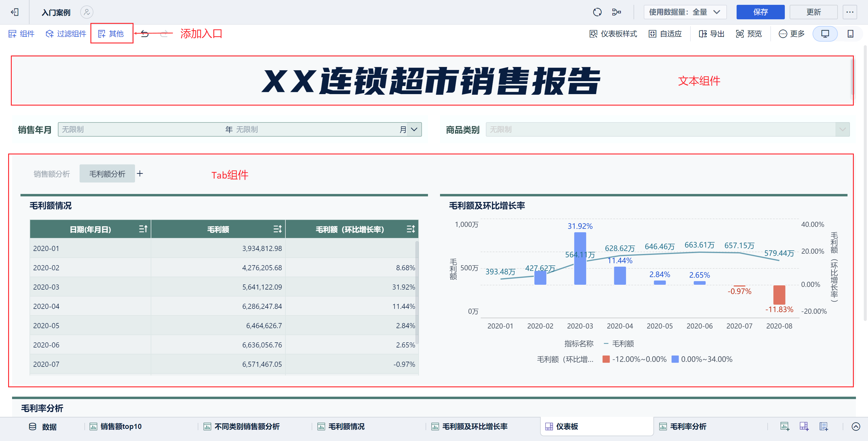Click the 更新 button

pos(813,12)
